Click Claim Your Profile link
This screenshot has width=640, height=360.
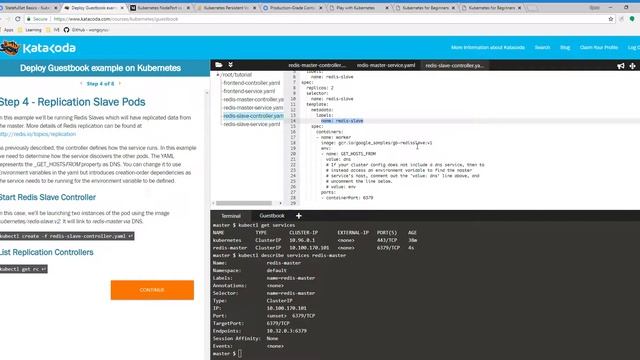pyautogui.click(x=599, y=47)
